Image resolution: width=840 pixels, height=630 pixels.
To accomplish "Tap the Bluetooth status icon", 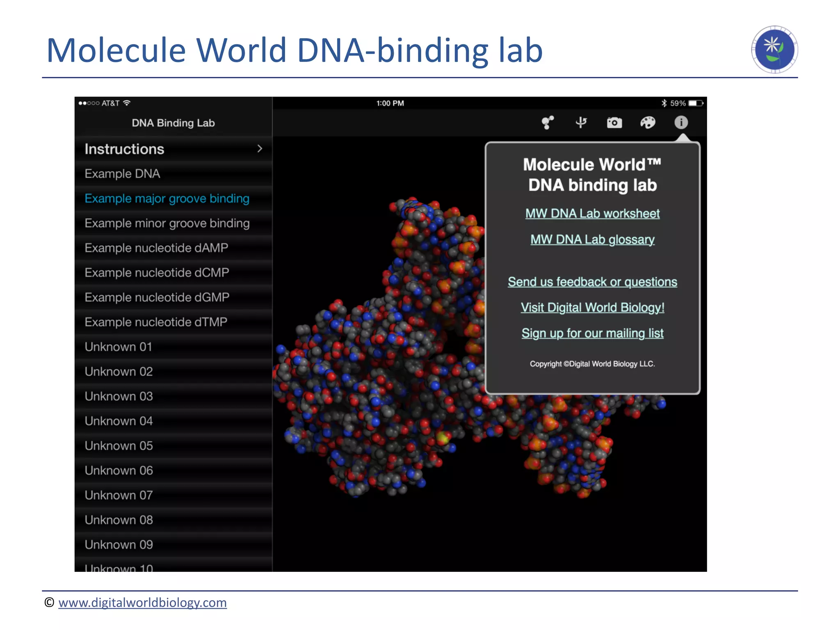I will coord(664,103).
